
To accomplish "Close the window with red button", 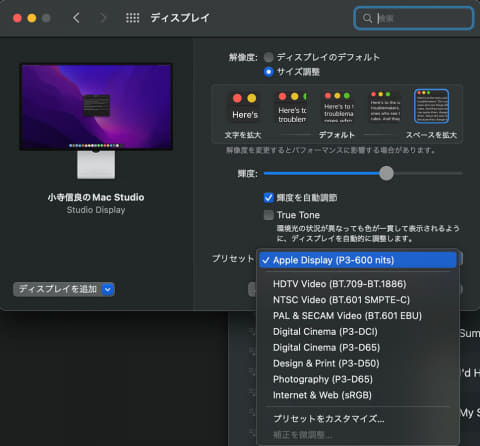I will pyautogui.click(x=17, y=18).
